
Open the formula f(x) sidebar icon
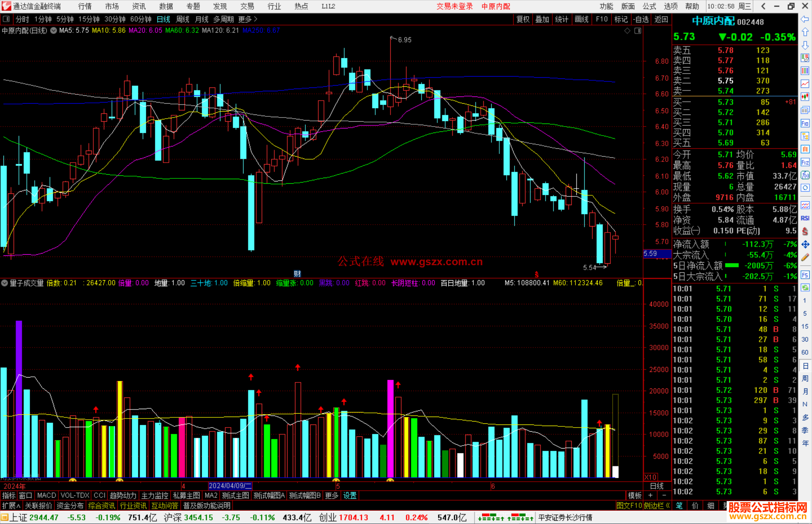pyautogui.click(x=805, y=175)
